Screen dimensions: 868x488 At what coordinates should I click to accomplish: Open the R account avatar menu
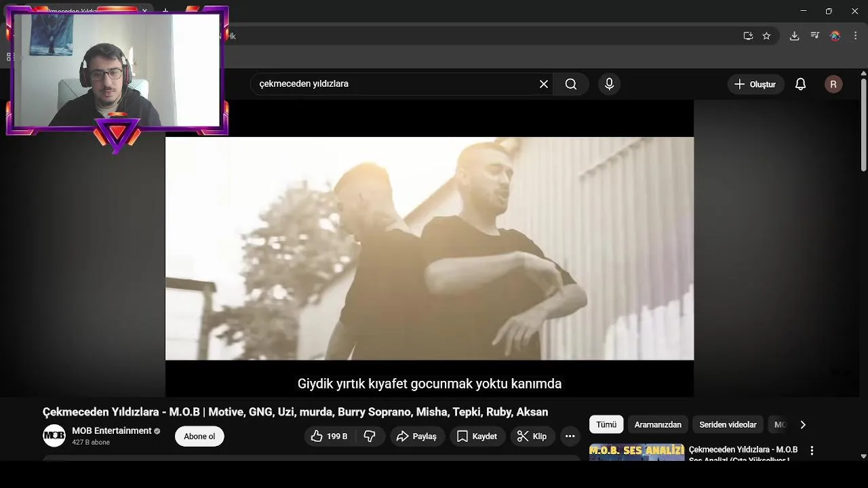click(x=833, y=84)
